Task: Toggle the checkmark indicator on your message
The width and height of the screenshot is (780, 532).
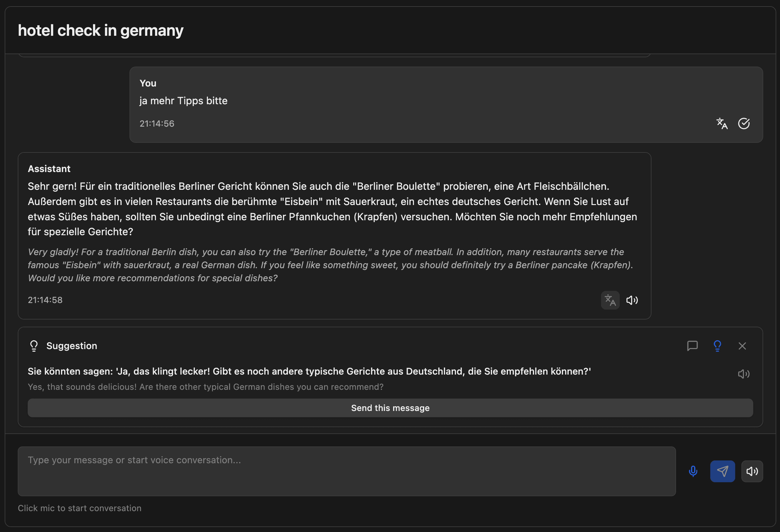Action: tap(745, 124)
